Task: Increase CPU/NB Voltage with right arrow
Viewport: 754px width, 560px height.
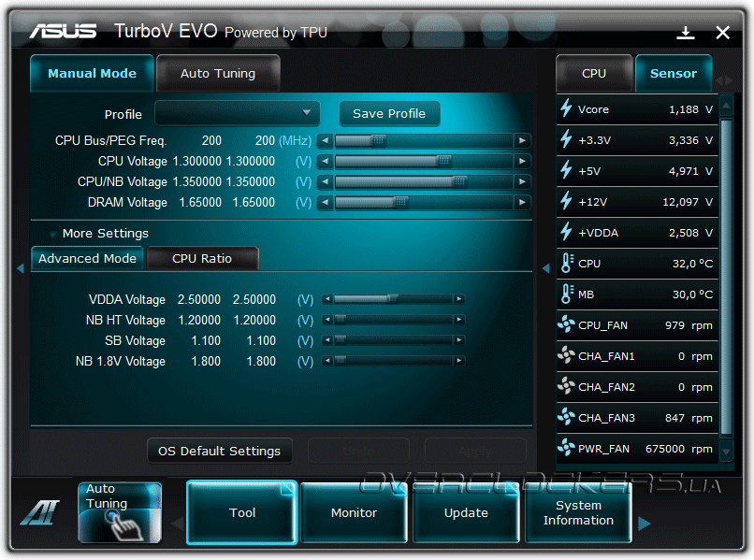Action: (x=522, y=181)
